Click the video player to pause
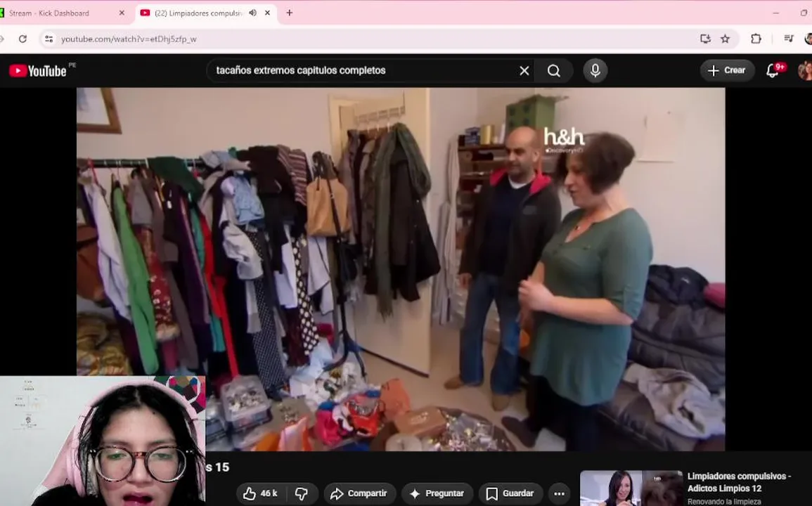 pyautogui.click(x=401, y=269)
